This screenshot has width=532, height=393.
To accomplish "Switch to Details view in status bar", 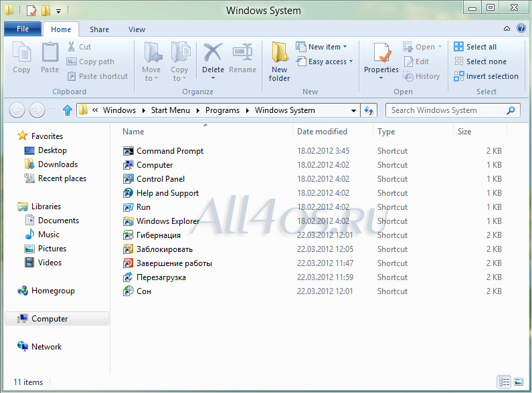I will (504, 382).
